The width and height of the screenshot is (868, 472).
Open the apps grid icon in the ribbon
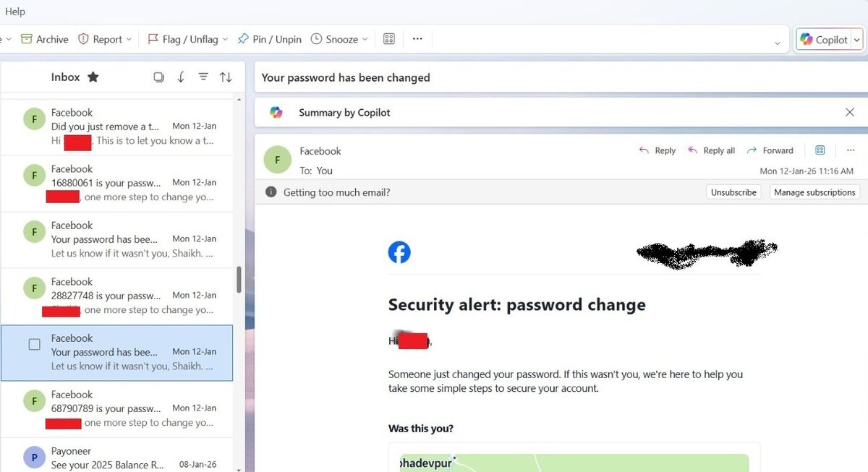pyautogui.click(x=388, y=39)
